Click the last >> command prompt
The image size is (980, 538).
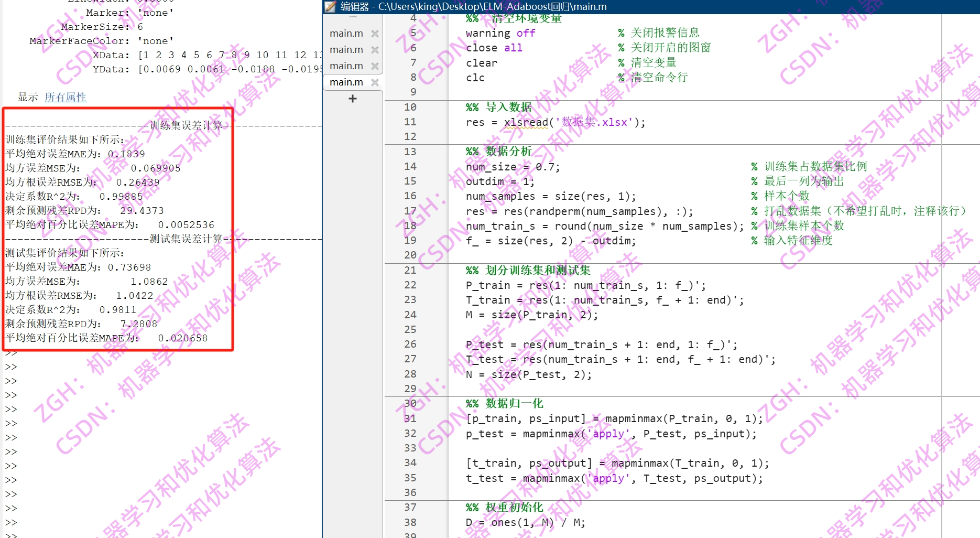click(x=10, y=536)
